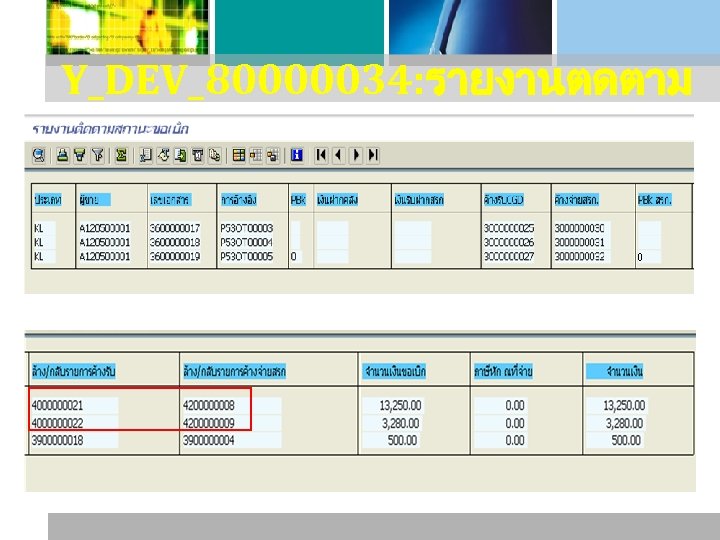
Task: Select document number 3000000025
Action: coord(509,228)
